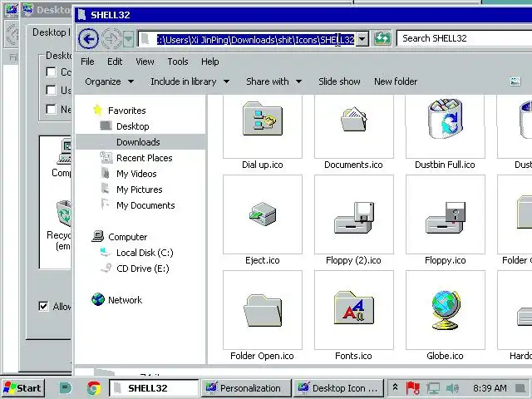Select the Floppy.ico icon file

pos(446,214)
